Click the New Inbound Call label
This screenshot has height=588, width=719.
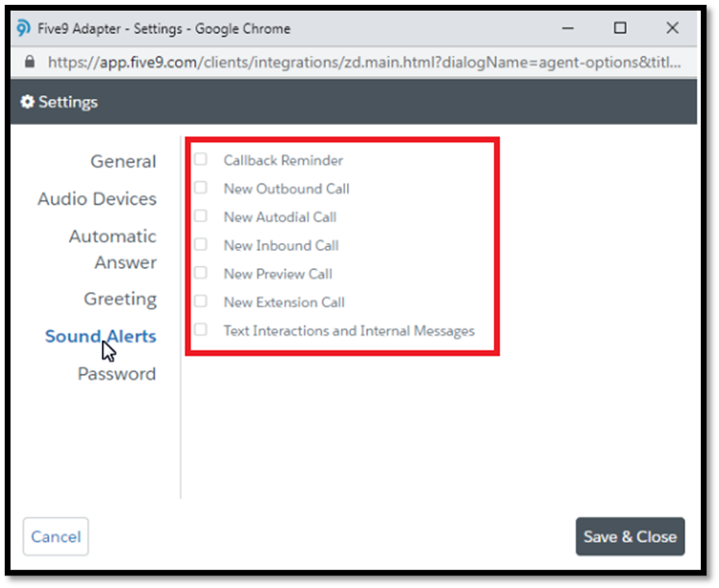[x=281, y=246]
